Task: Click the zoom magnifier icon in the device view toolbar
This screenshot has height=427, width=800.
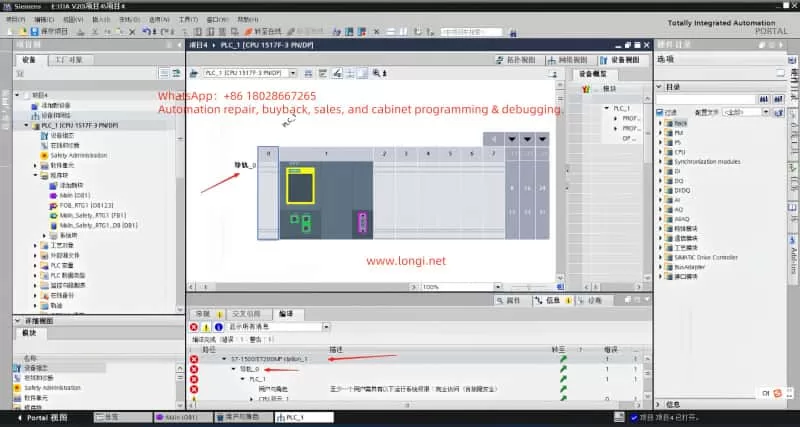Action: coord(377,73)
